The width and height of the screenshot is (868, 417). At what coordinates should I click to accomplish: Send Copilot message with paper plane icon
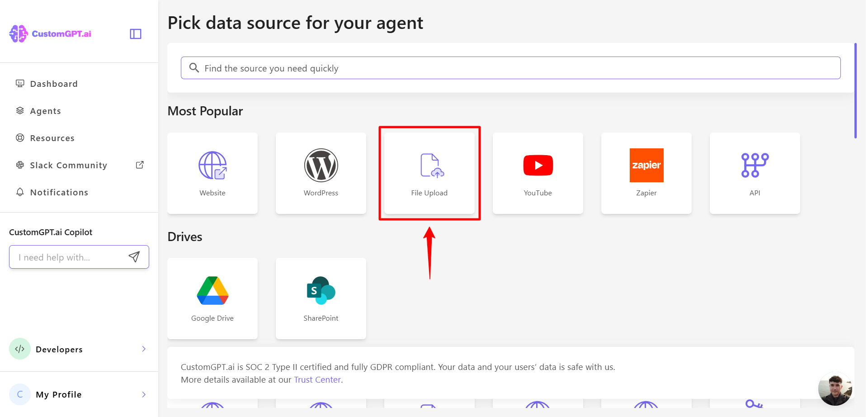click(134, 257)
